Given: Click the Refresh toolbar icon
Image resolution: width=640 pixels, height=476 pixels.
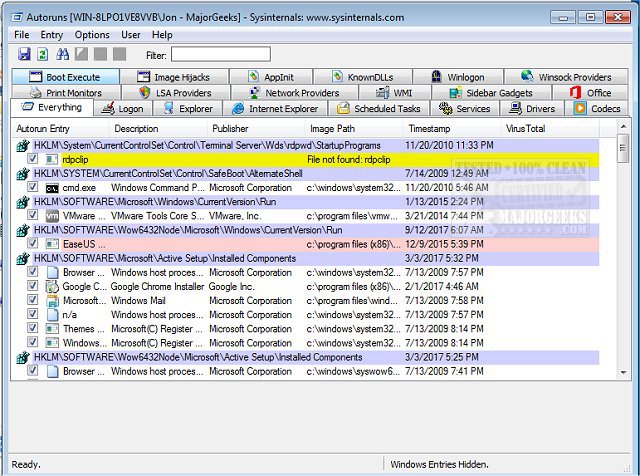Looking at the screenshot, I should point(41,54).
